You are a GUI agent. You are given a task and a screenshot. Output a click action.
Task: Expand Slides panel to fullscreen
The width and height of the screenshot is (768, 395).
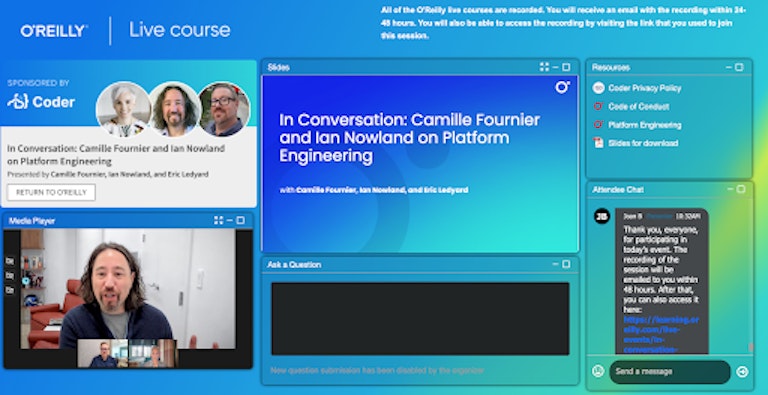click(544, 67)
